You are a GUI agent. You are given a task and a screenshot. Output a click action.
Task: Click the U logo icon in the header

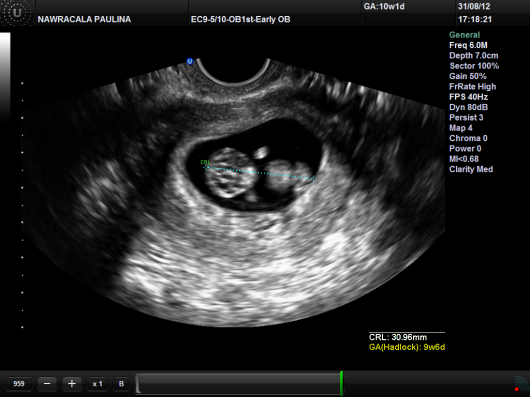click(17, 13)
